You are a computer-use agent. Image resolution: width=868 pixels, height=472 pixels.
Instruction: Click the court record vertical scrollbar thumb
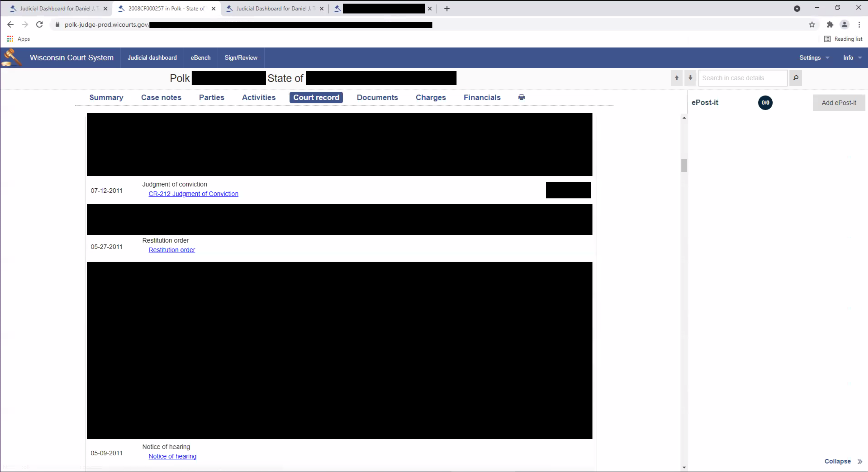(684, 165)
